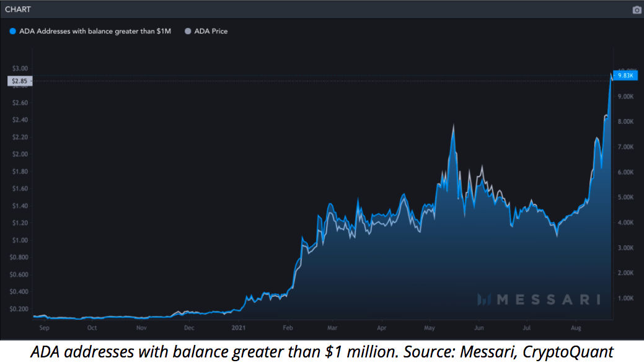Select the 9.83K current value tag
Screen dimensions: 644x363
[625, 76]
